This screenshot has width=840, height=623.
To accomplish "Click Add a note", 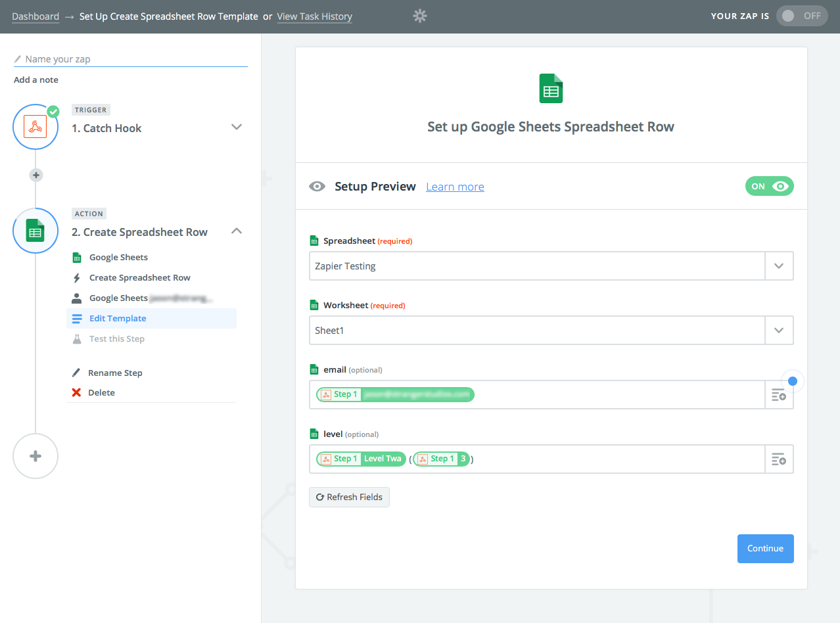I will (36, 80).
